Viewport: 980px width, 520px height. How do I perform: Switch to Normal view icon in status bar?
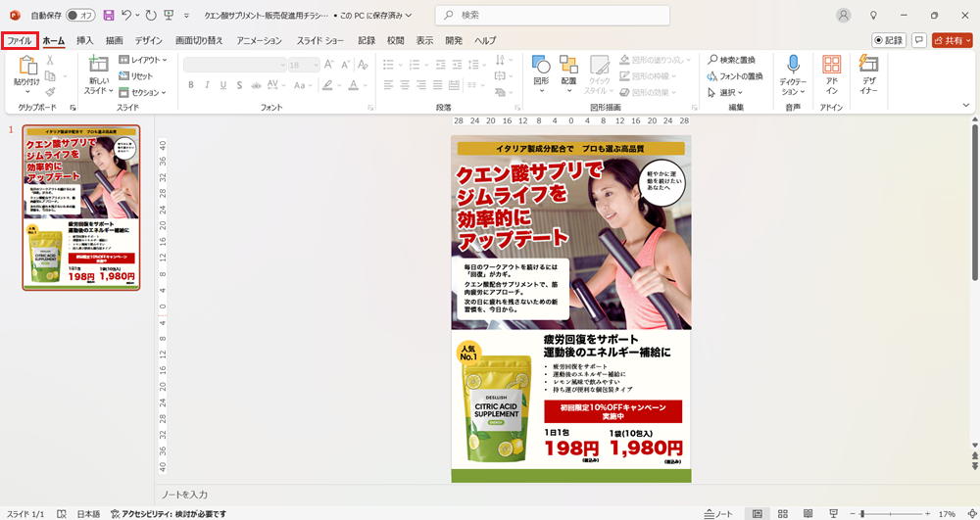[x=758, y=514]
